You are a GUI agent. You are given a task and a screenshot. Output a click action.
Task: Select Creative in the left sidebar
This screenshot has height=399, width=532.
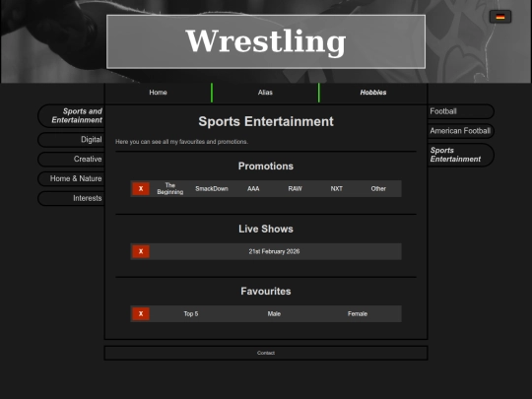tap(72, 160)
